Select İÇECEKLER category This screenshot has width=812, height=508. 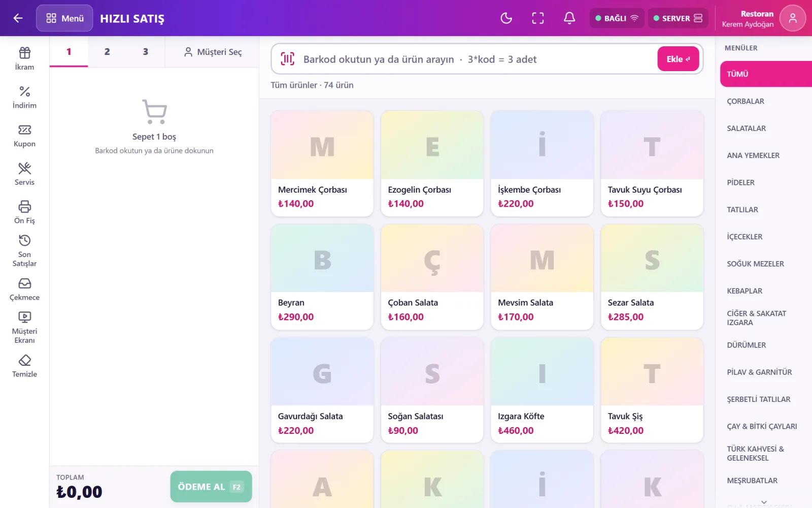(x=766, y=237)
